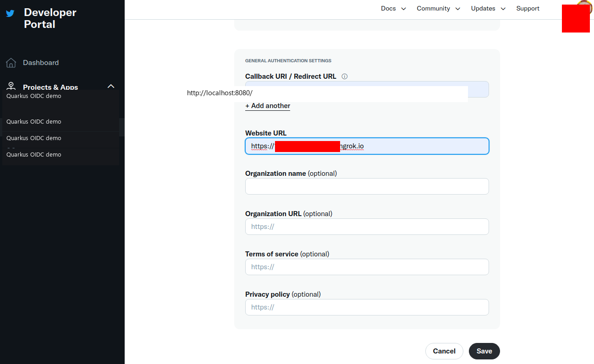Click the + Add another link
594x364 pixels.
point(268,106)
